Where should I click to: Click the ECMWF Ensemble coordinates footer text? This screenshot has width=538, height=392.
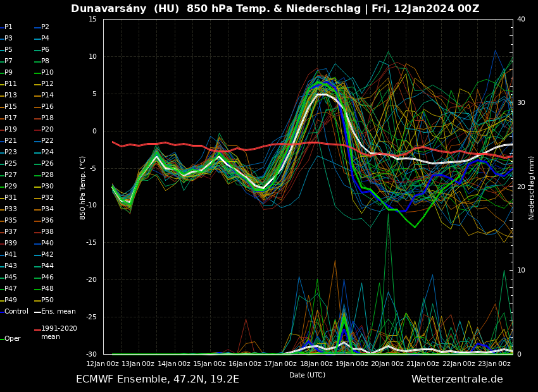point(157,379)
